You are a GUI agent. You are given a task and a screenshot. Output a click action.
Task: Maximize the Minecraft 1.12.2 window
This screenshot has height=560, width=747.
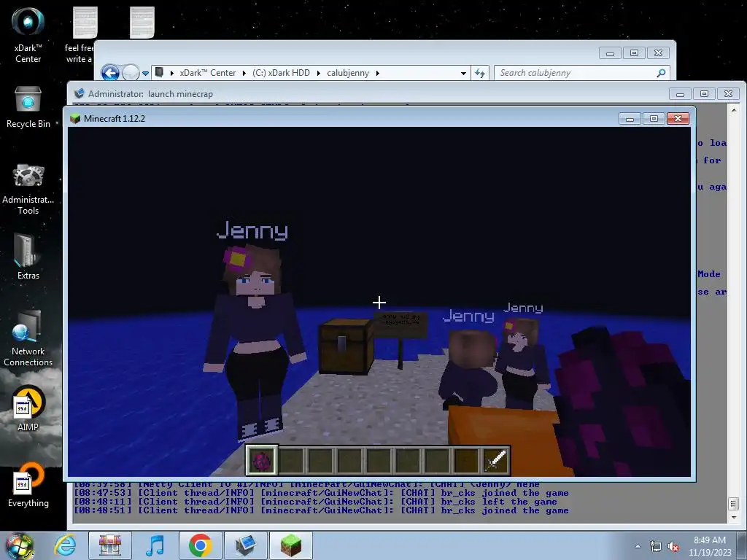(654, 118)
